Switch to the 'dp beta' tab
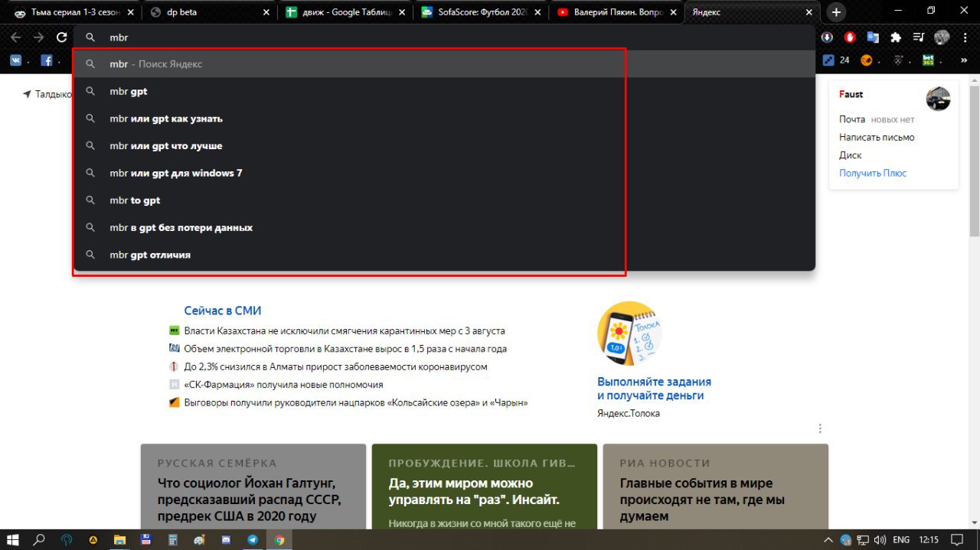The width and height of the screenshot is (980, 550). click(210, 12)
